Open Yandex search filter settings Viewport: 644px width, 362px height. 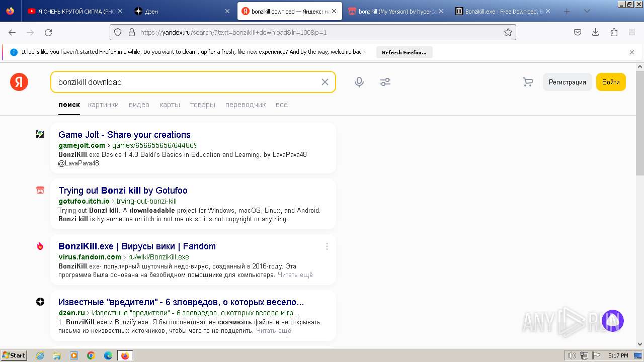point(385,82)
